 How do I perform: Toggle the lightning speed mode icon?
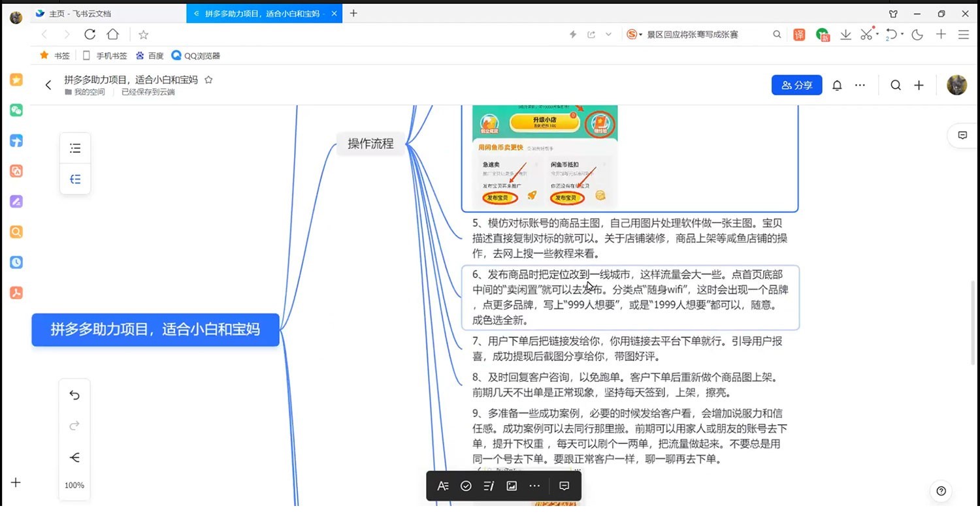pyautogui.click(x=573, y=35)
